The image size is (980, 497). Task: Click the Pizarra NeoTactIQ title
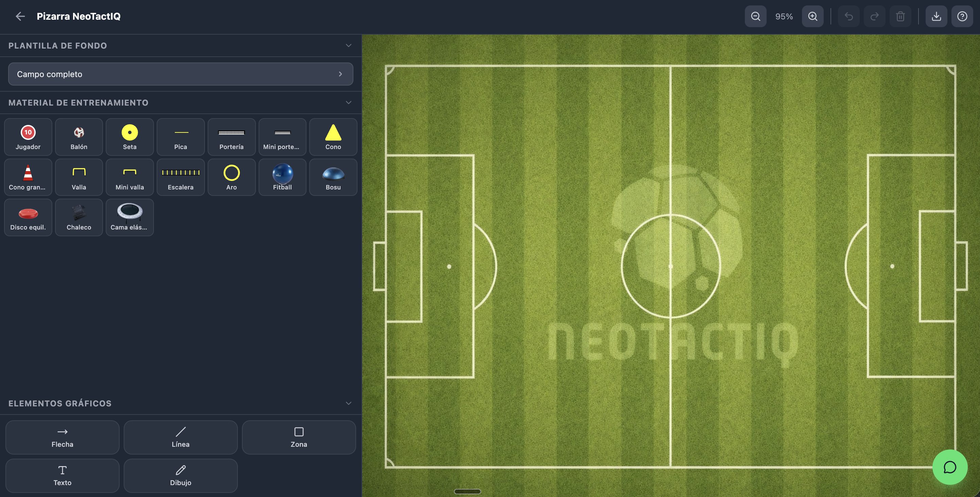coord(78,16)
